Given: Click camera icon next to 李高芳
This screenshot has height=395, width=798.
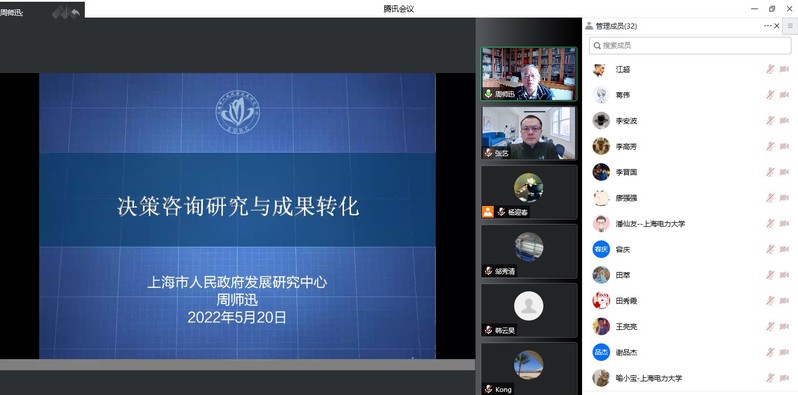Looking at the screenshot, I should [784, 147].
